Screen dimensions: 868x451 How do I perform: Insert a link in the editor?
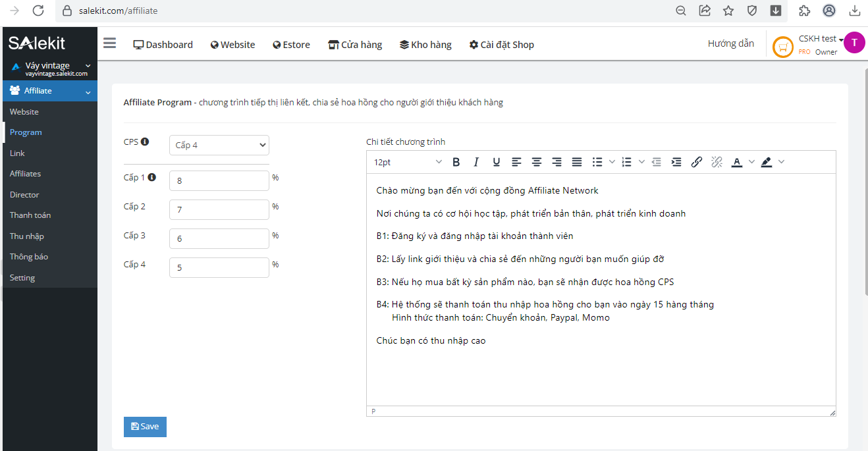click(696, 162)
